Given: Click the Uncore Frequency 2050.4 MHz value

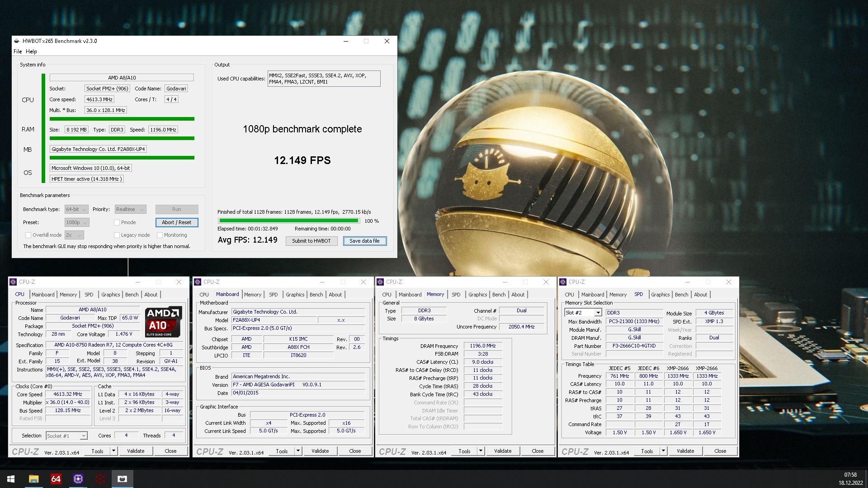Looking at the screenshot, I should tap(521, 327).
